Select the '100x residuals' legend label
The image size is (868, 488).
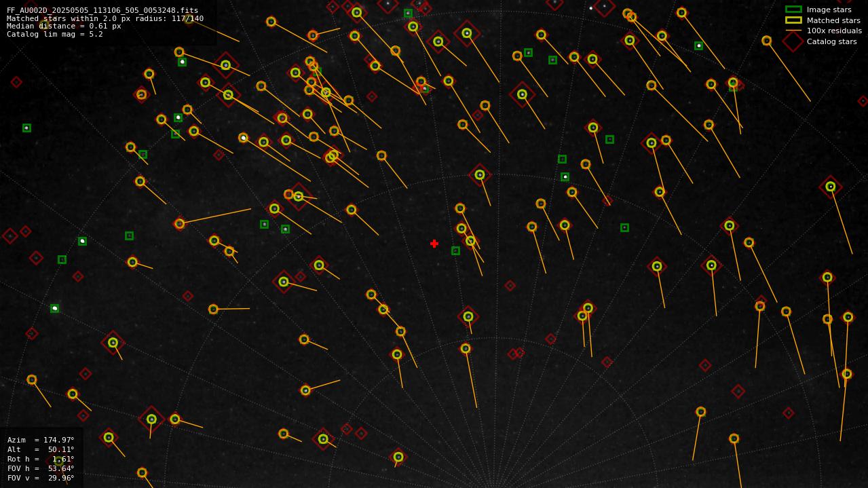click(834, 31)
